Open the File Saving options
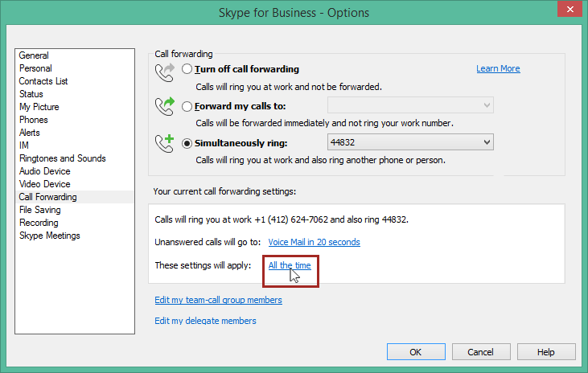 tap(40, 210)
